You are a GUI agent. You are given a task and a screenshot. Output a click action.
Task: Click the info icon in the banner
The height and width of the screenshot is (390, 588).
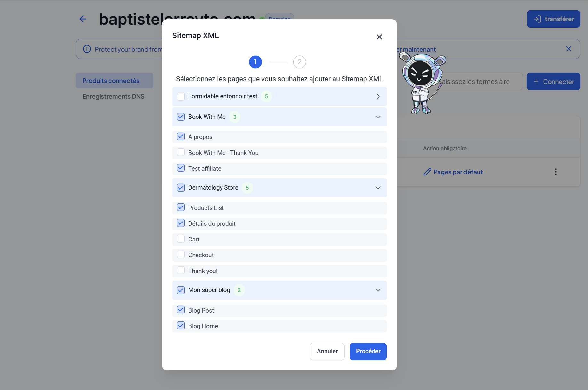(87, 49)
